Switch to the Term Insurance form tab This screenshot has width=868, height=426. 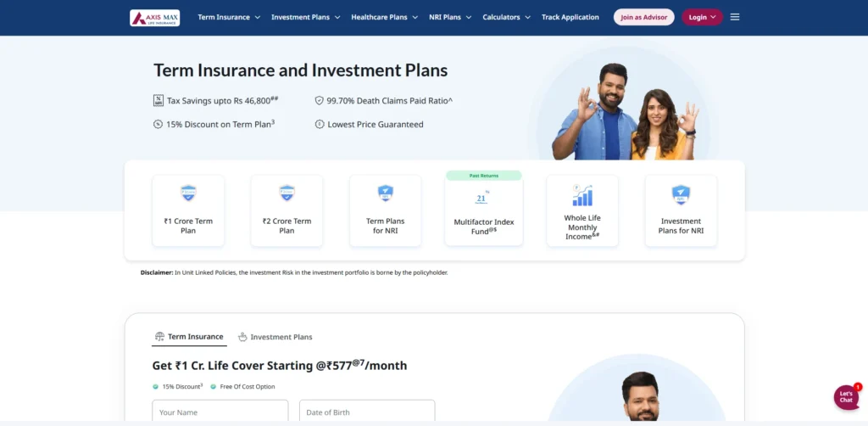tap(189, 337)
